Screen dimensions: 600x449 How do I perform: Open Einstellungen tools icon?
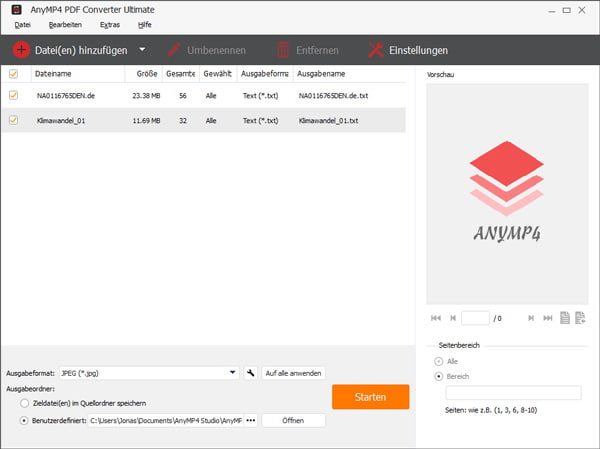[x=376, y=50]
